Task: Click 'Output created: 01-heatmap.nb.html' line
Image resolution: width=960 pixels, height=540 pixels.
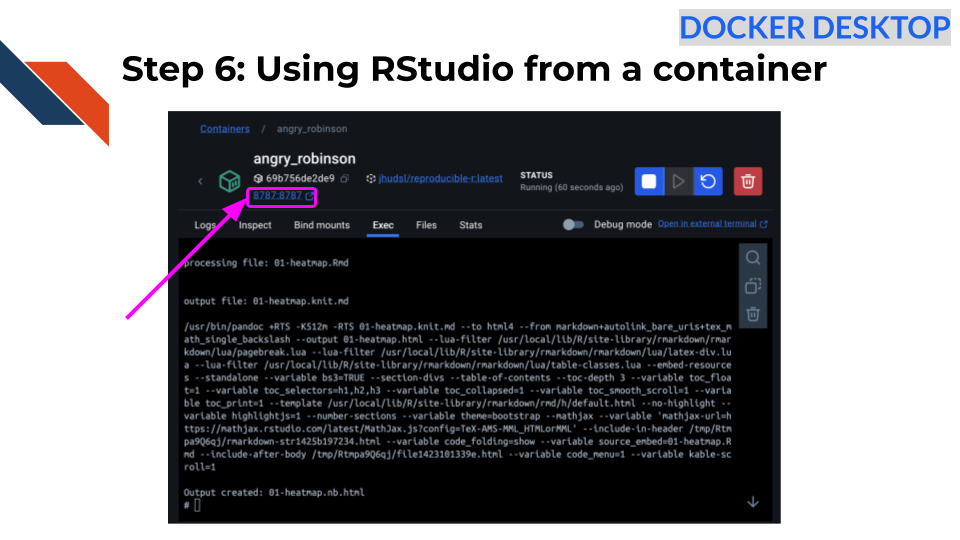Action: point(274,492)
